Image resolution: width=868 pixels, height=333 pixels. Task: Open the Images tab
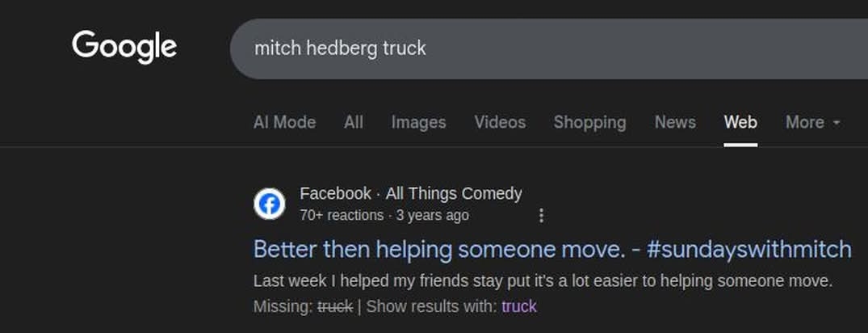click(x=418, y=122)
